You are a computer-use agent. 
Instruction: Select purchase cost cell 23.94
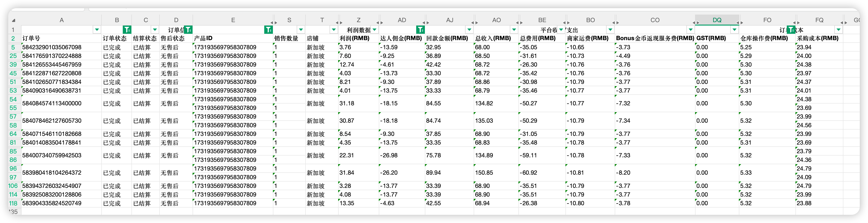(819, 47)
